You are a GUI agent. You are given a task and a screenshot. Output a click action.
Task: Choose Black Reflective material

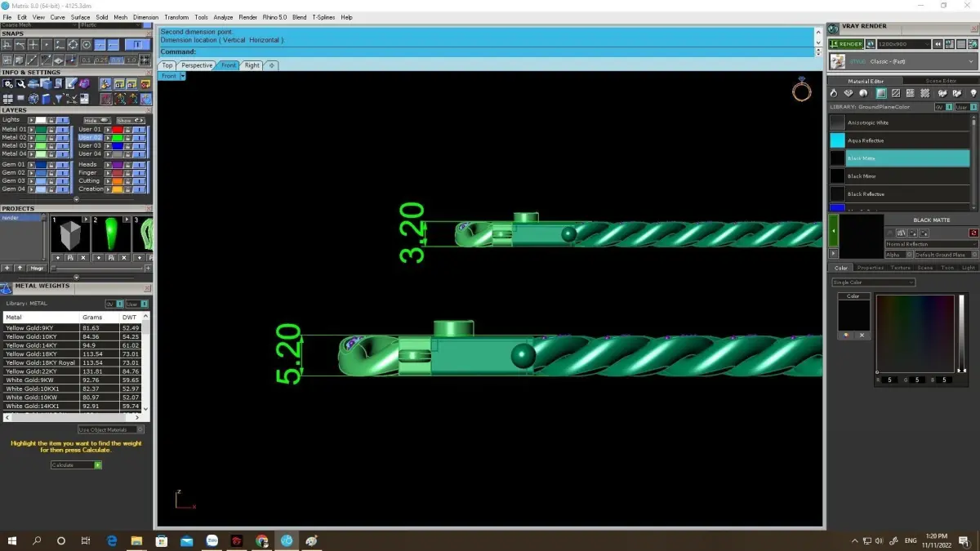pyautogui.click(x=899, y=194)
